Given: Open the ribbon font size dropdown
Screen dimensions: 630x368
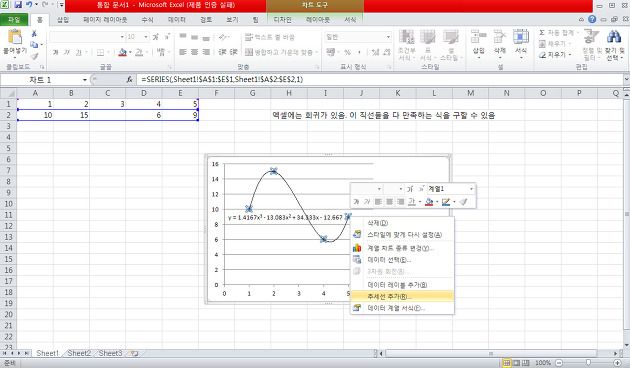Looking at the screenshot, I should coord(146,37).
